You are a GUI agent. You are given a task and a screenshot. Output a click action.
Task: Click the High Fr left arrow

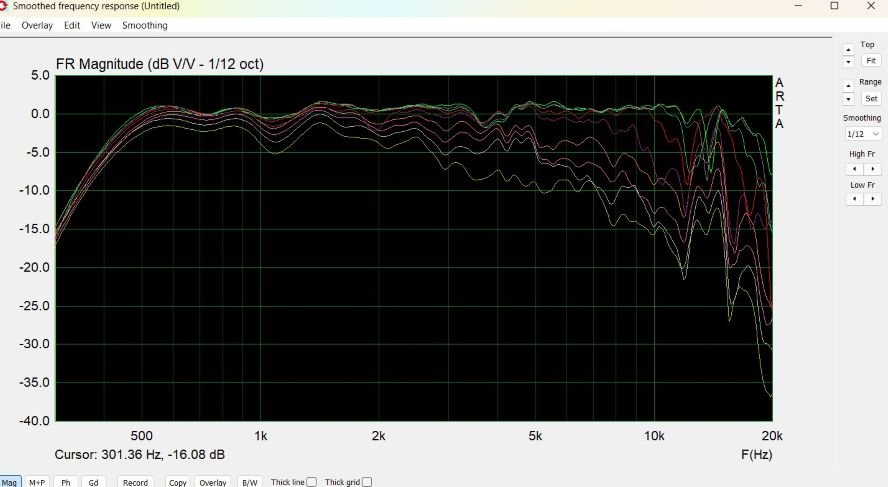pos(854,169)
